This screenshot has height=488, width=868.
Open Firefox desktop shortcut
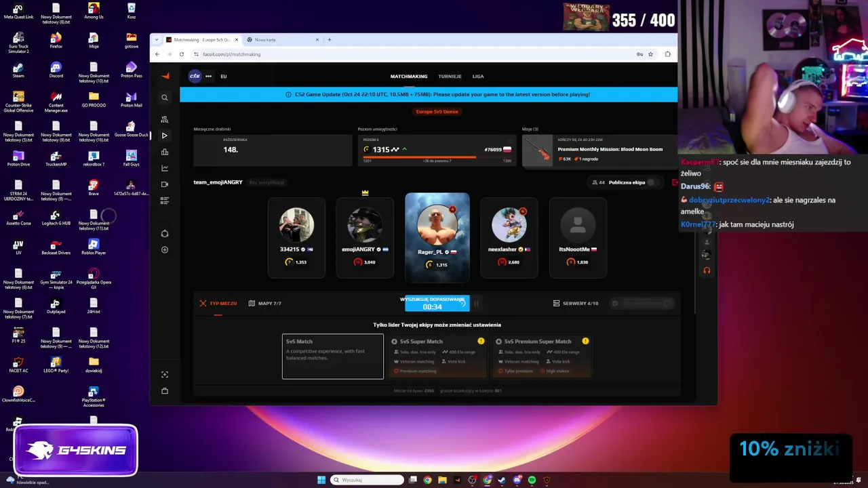pos(56,40)
